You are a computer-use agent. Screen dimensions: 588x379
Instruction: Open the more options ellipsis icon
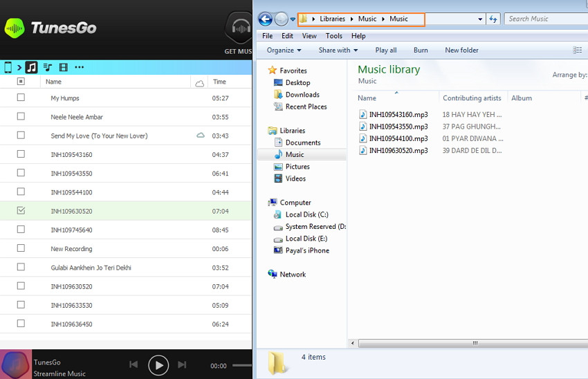click(79, 68)
